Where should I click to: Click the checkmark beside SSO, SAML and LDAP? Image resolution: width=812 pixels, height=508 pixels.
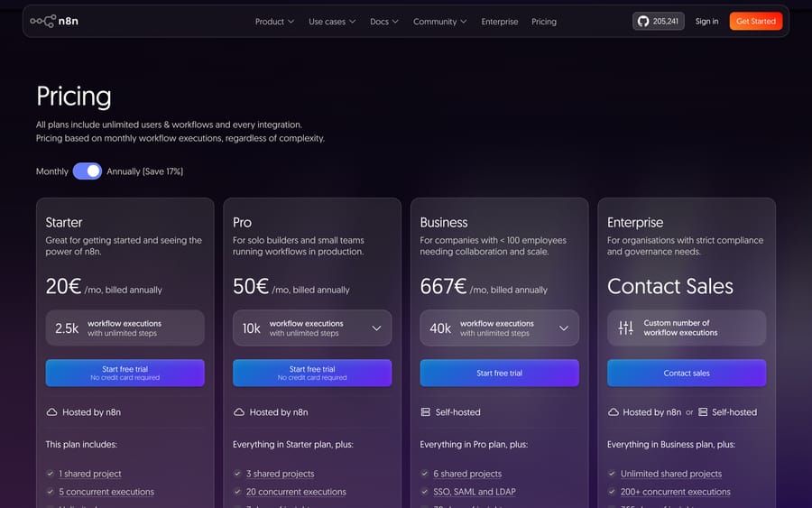click(x=425, y=492)
